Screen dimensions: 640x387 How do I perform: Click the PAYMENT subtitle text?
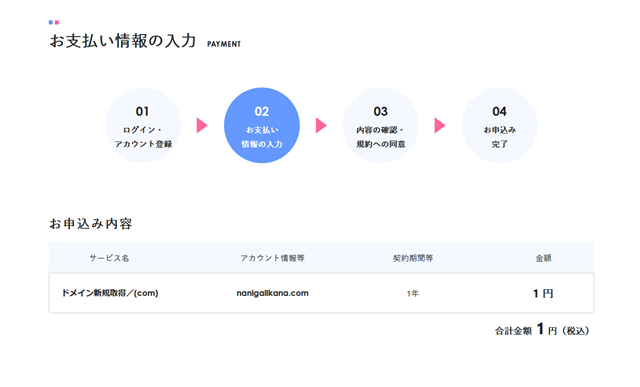coord(224,44)
